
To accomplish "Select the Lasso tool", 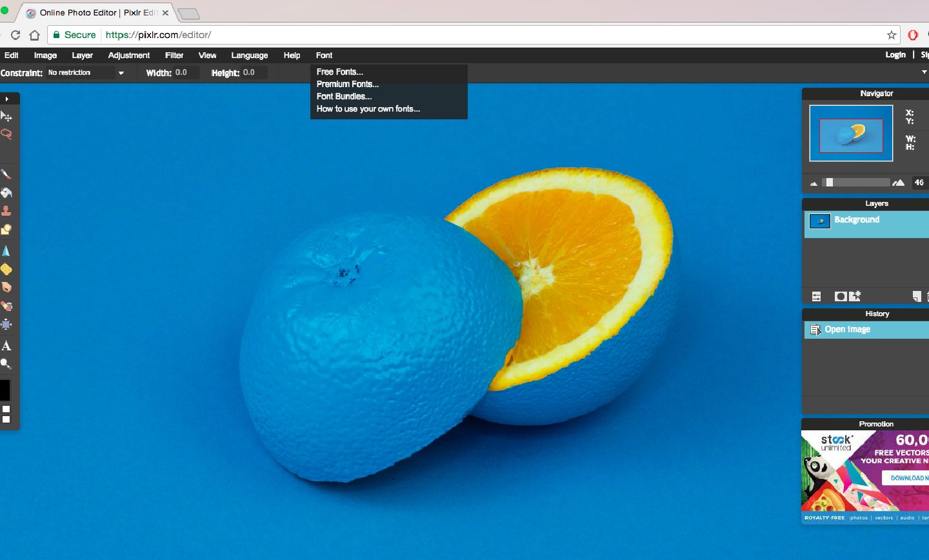I will [x=6, y=134].
